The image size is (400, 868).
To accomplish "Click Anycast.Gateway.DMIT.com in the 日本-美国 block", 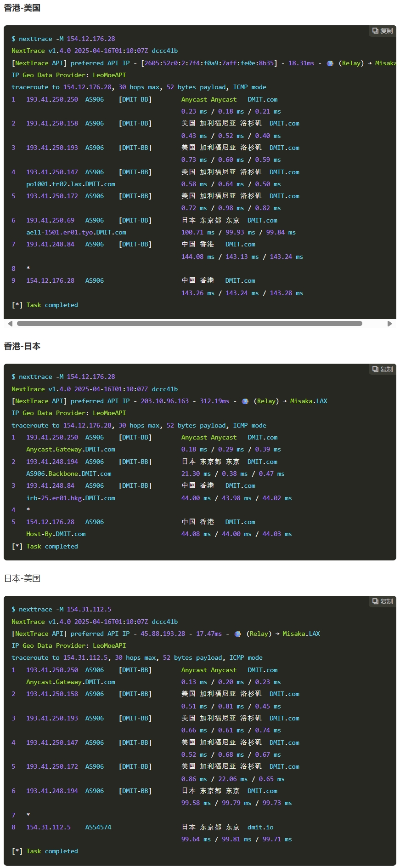I will pos(71,682).
